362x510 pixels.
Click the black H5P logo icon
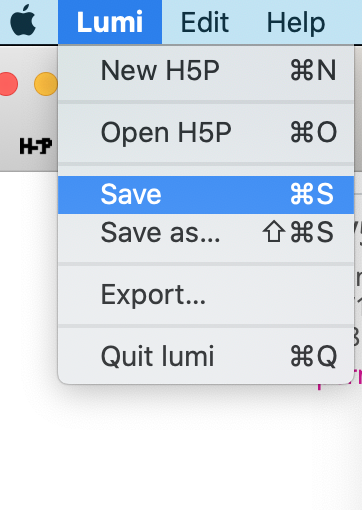pyautogui.click(x=36, y=146)
